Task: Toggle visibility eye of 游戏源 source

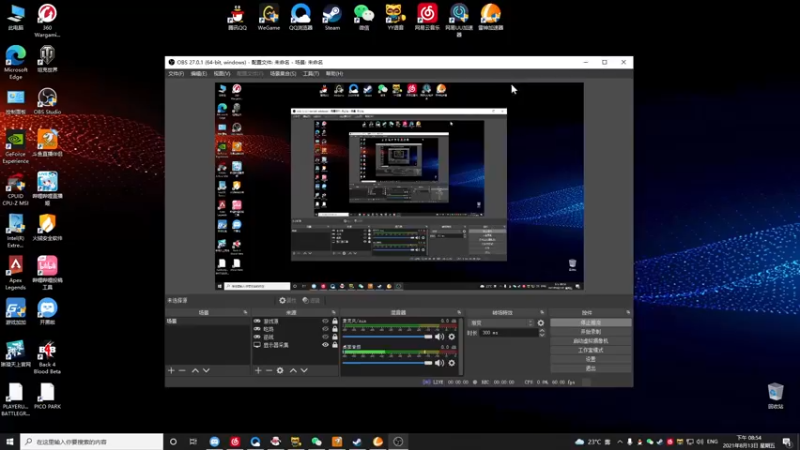Action: pos(326,321)
